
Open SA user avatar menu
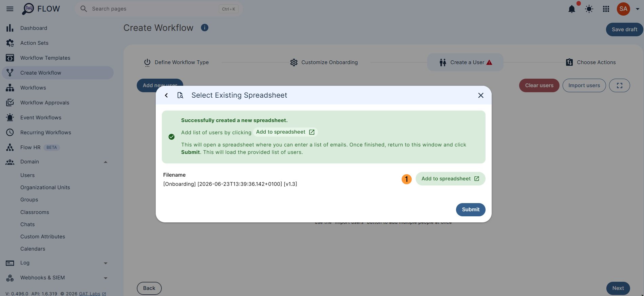[x=623, y=9]
